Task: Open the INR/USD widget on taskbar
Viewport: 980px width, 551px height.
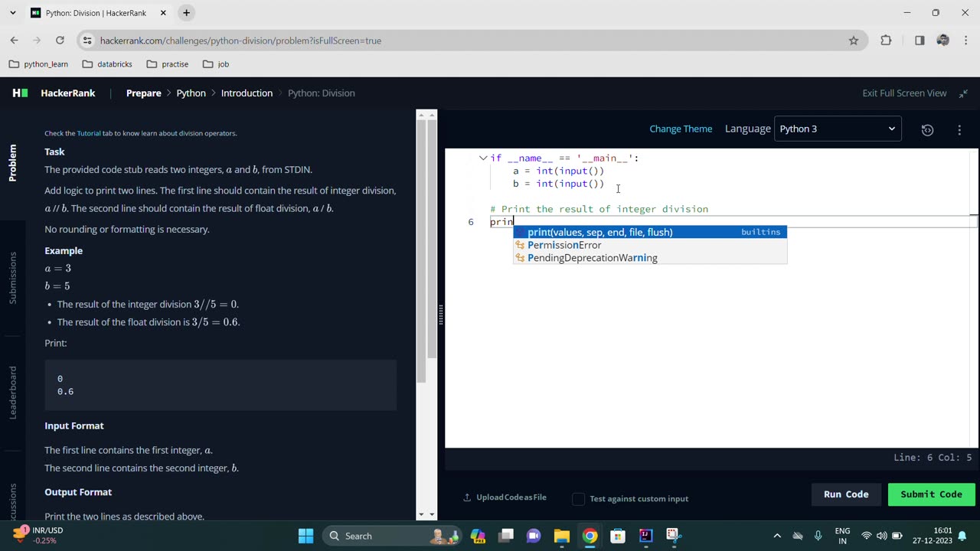Action: coord(38,536)
